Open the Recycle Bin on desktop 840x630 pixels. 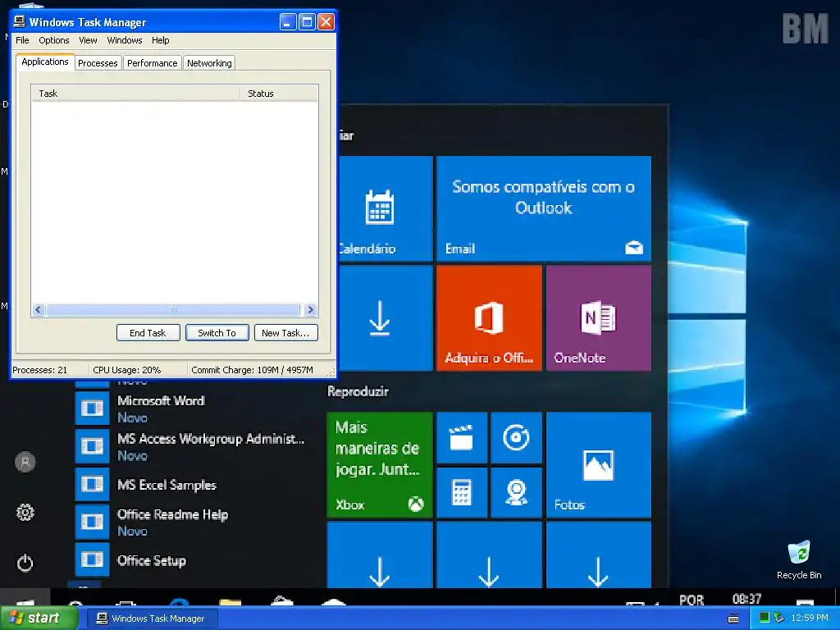point(799,559)
